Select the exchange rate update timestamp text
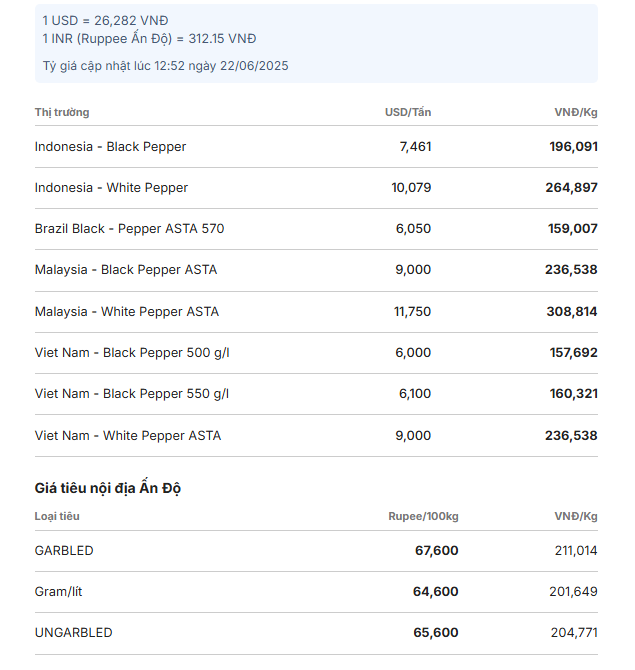The height and width of the screenshot is (670, 635). point(165,66)
